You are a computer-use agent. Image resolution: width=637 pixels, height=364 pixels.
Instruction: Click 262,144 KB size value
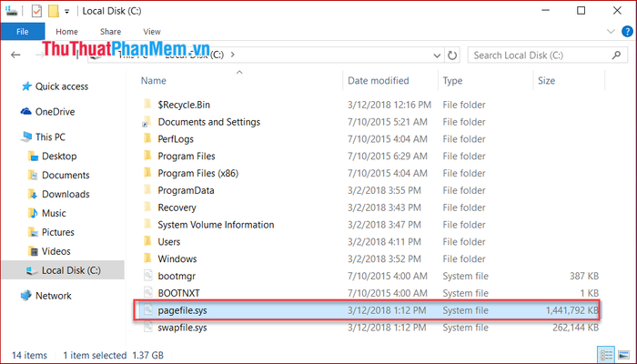point(576,328)
